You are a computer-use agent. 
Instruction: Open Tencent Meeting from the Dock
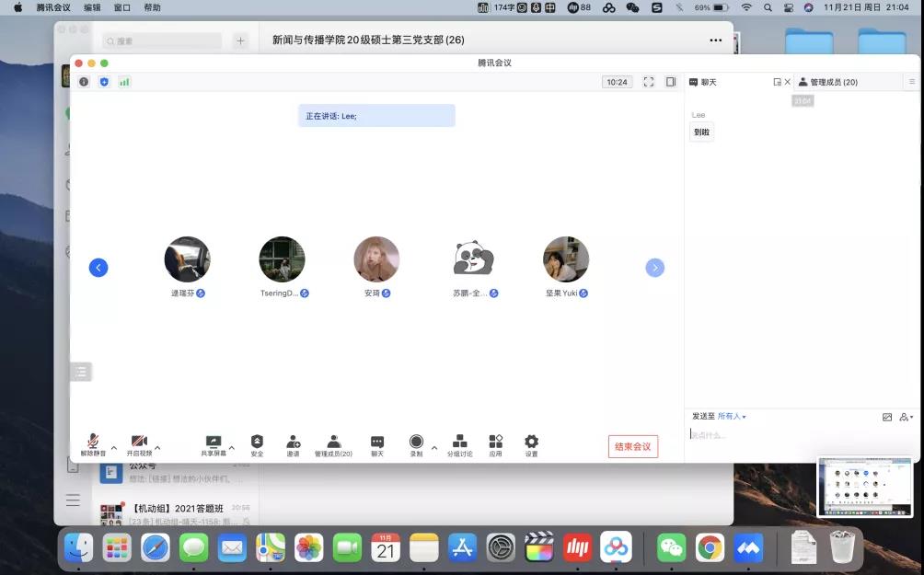[748, 548]
